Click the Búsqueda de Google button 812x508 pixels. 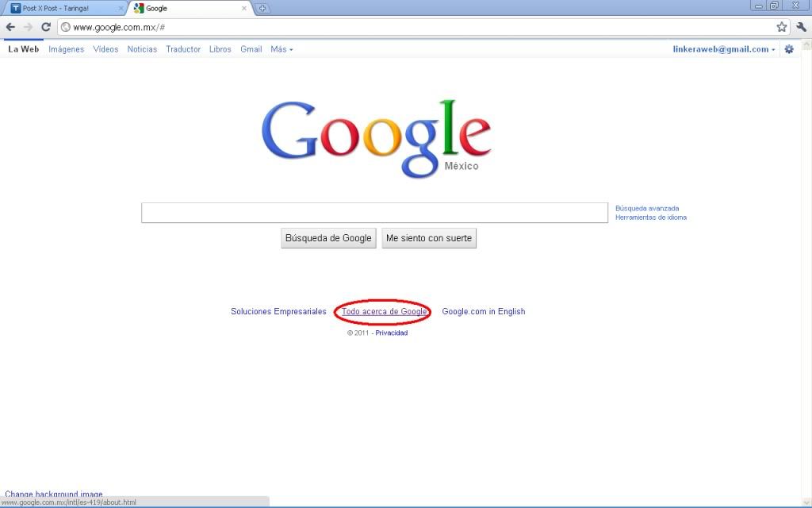pos(328,238)
